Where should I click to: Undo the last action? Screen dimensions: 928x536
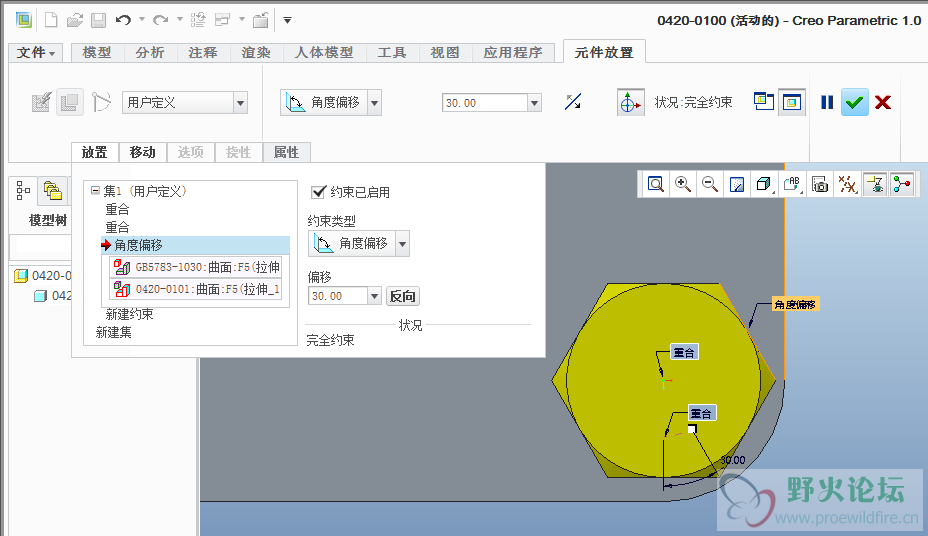(123, 20)
